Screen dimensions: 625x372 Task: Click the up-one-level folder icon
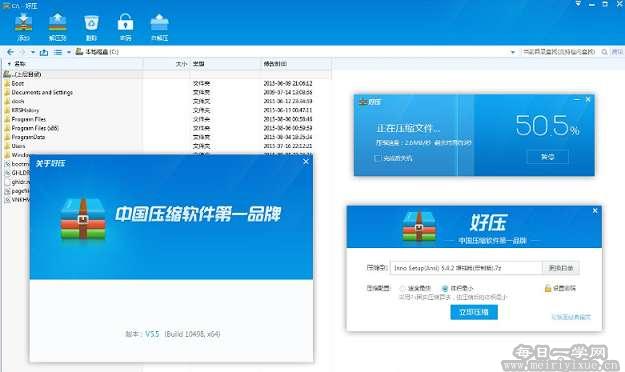tap(44, 52)
